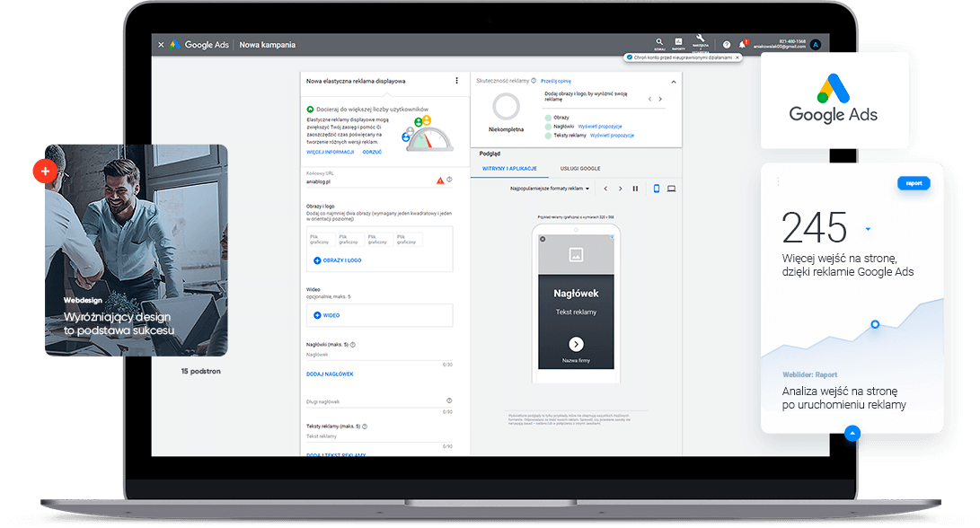Open the help icon next to Końcowy URL

coord(449,180)
